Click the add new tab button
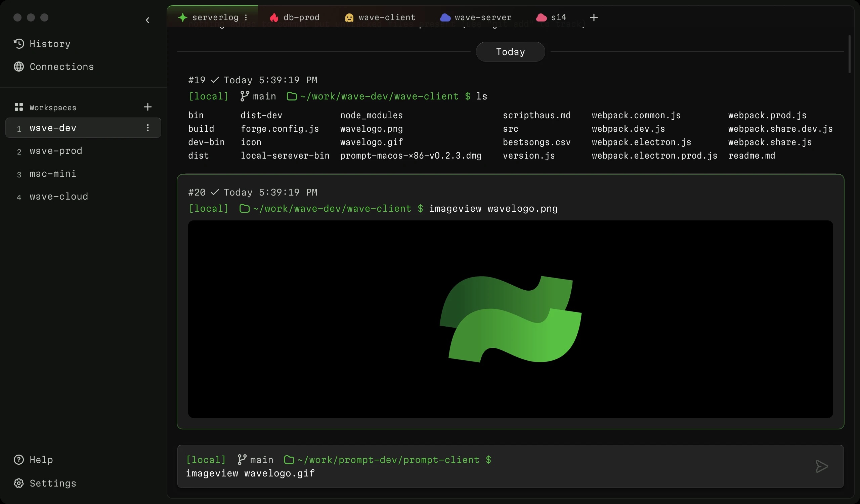860x504 pixels. tap(594, 17)
